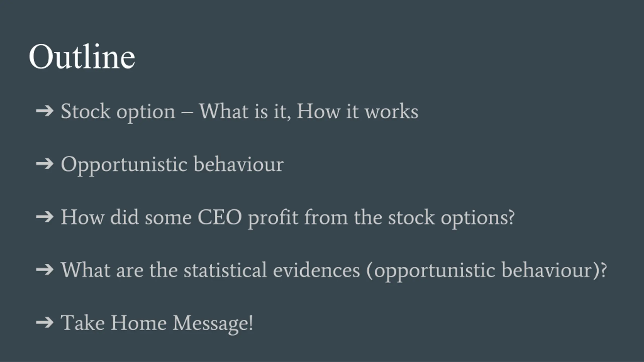Select the second bullet text "Opportunistic behaviour"
Image resolution: width=644 pixels, height=362 pixels.
point(172,165)
